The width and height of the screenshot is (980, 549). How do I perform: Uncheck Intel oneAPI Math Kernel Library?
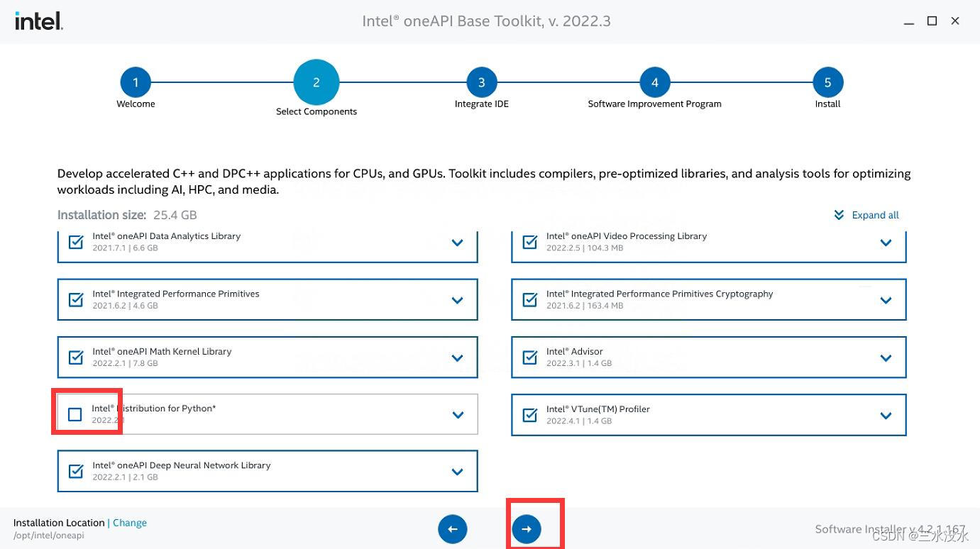pyautogui.click(x=75, y=357)
